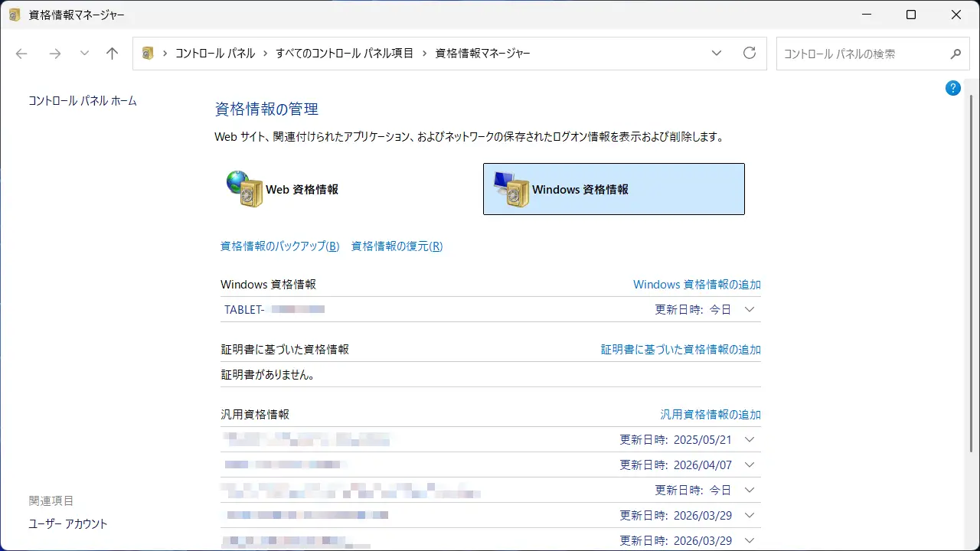
Task: Go up one level with up arrow
Action: [x=113, y=54]
